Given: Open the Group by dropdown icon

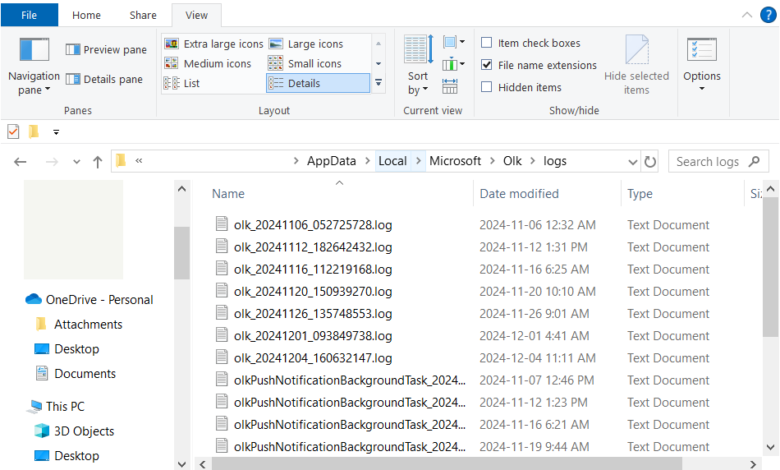Looking at the screenshot, I should coord(454,42).
